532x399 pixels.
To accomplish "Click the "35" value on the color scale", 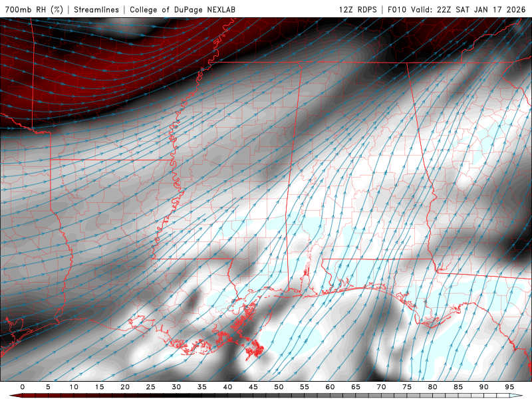I will [x=202, y=387].
